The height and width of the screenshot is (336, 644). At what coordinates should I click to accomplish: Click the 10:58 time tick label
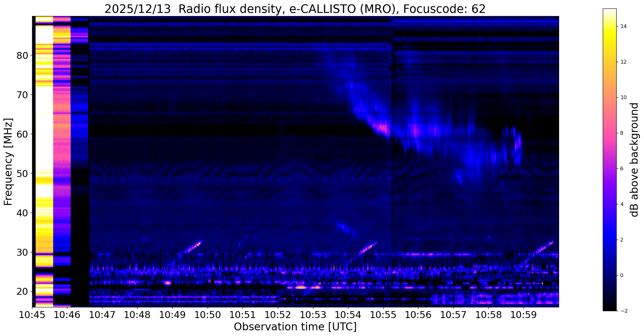488,315
